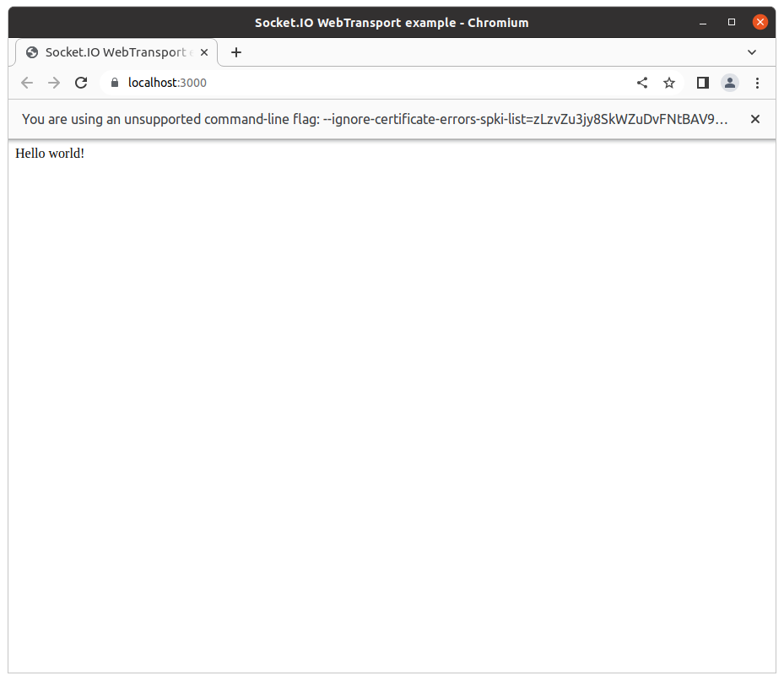Click the unsupported flag warning message text

click(374, 119)
